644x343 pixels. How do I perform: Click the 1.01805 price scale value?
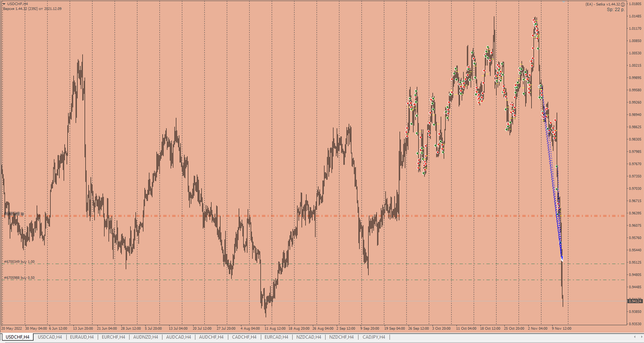point(635,4)
